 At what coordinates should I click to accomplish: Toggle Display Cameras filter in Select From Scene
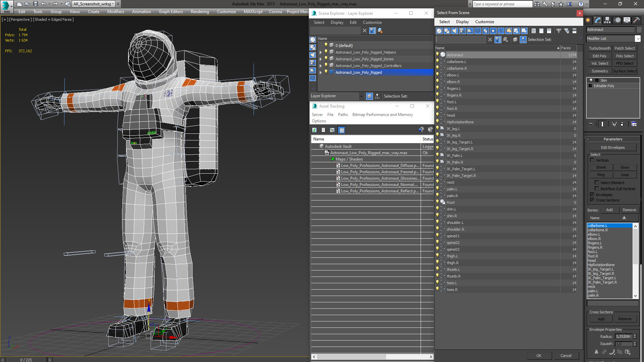point(462,31)
